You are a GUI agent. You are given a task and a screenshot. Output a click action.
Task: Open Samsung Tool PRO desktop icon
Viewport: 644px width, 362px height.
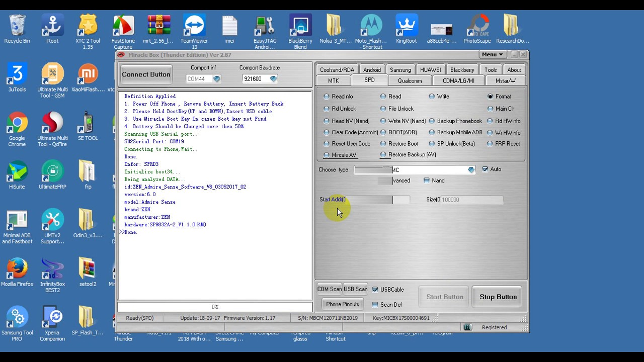[x=17, y=324]
